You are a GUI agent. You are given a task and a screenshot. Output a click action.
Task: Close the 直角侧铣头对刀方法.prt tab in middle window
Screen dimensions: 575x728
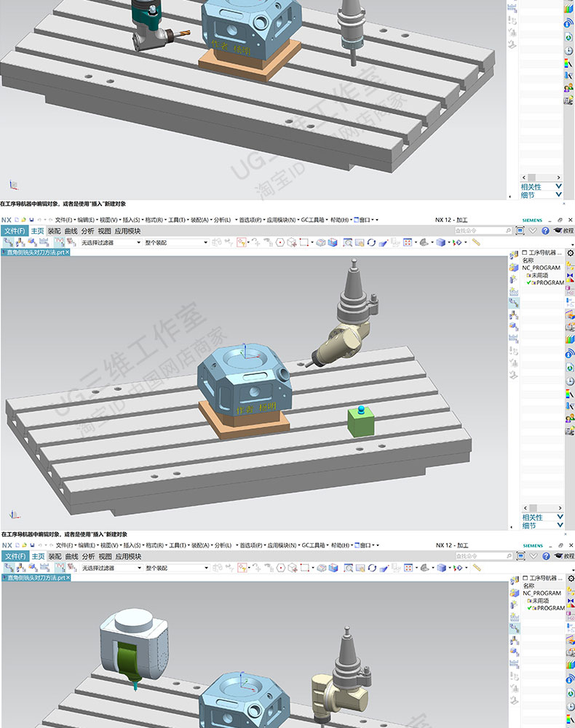click(x=67, y=252)
